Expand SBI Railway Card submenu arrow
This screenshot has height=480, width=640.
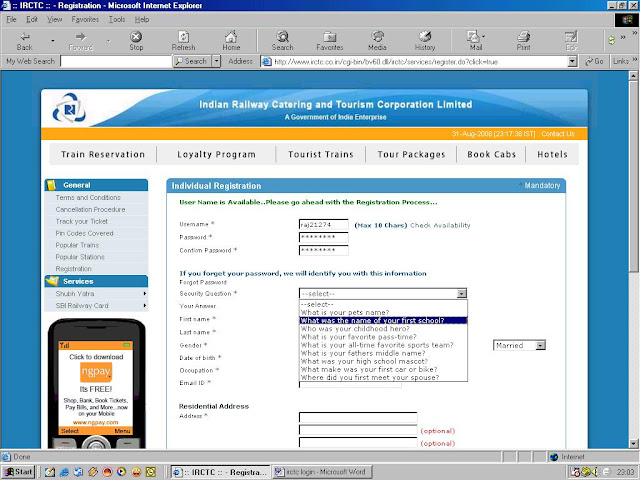click(x=145, y=305)
